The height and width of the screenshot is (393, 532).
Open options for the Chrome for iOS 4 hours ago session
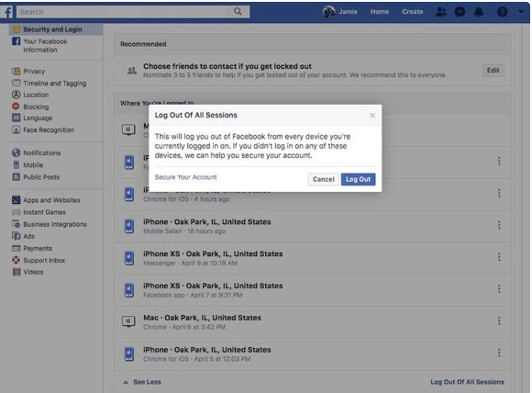click(x=499, y=193)
